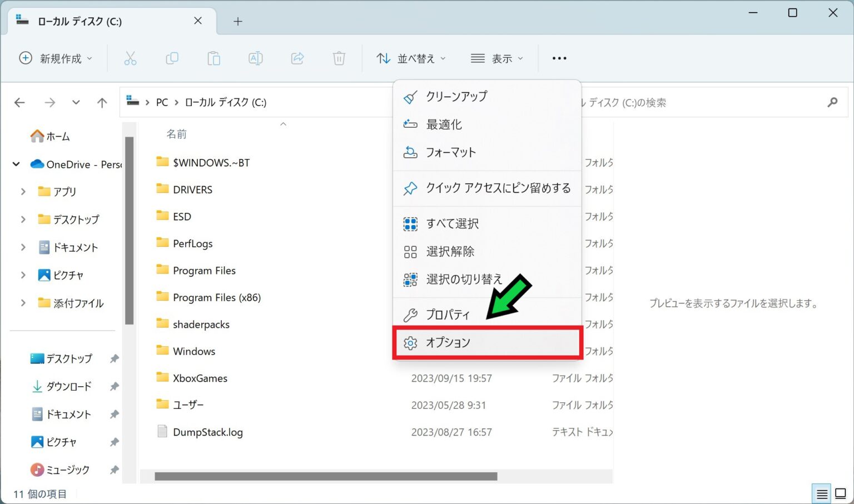Screen dimensions: 854x504
Task: Expand the ピクチャ sidebar entry
Action: tap(22, 275)
